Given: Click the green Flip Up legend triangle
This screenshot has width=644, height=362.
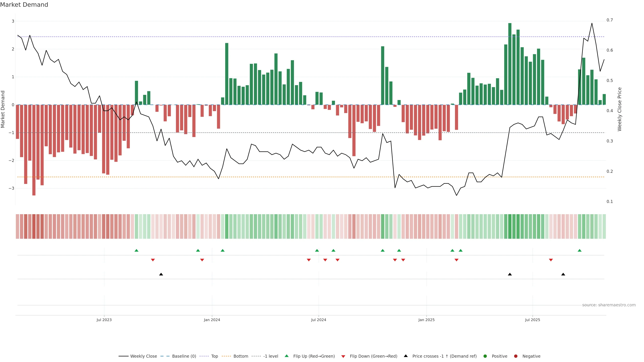Looking at the screenshot, I should (287, 356).
